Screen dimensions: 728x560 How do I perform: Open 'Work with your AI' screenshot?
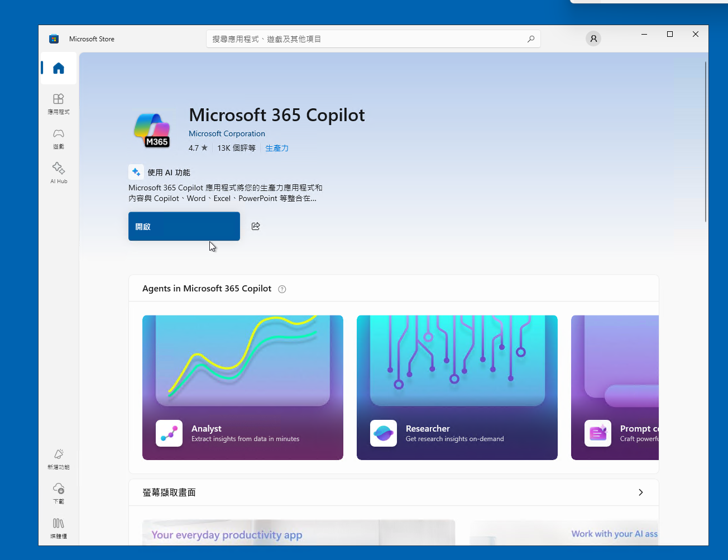[564, 533]
